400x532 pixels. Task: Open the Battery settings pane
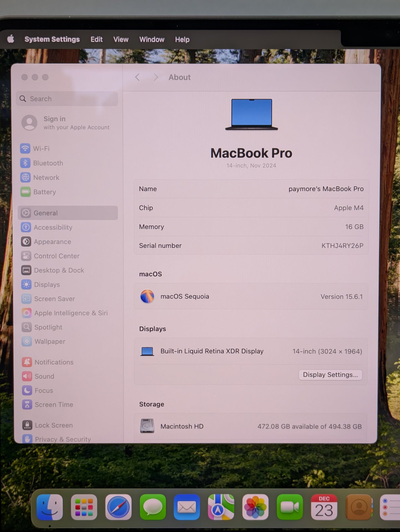click(44, 192)
